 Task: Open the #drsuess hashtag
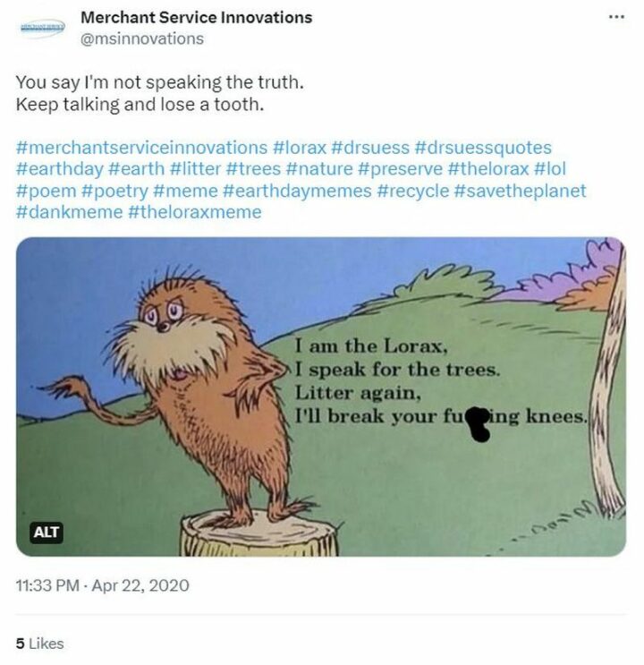pos(370,148)
